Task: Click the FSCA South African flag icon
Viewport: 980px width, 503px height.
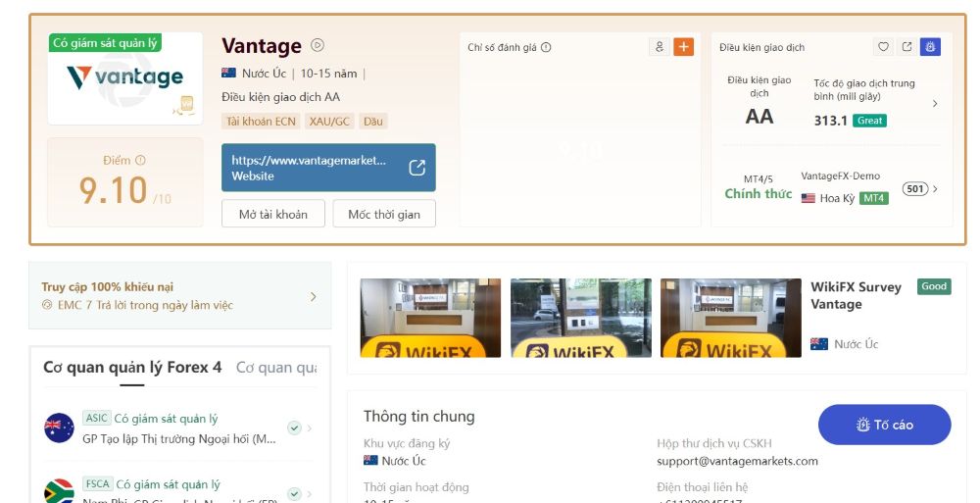Action: pyautogui.click(x=60, y=492)
